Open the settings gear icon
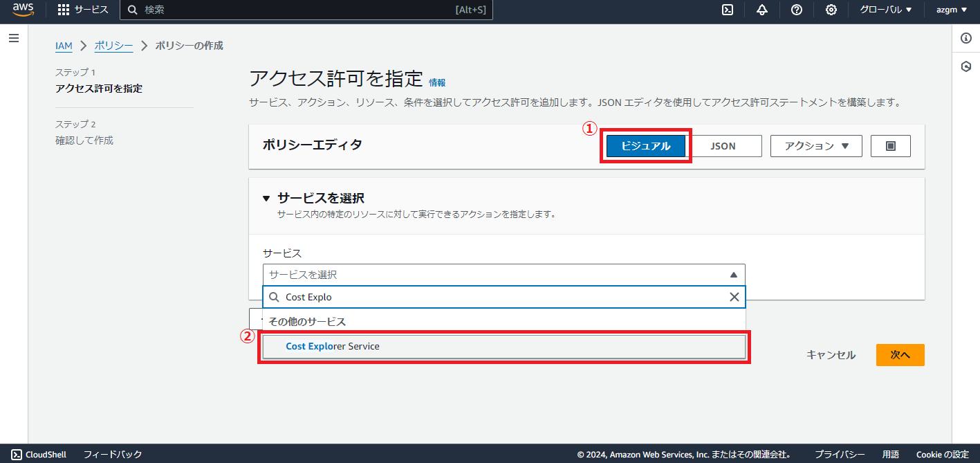The height and width of the screenshot is (463, 980). point(831,10)
